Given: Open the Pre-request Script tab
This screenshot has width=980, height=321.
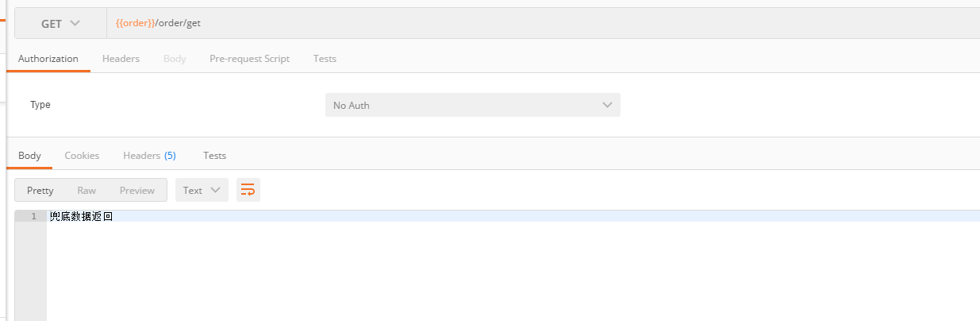Looking at the screenshot, I should point(249,59).
